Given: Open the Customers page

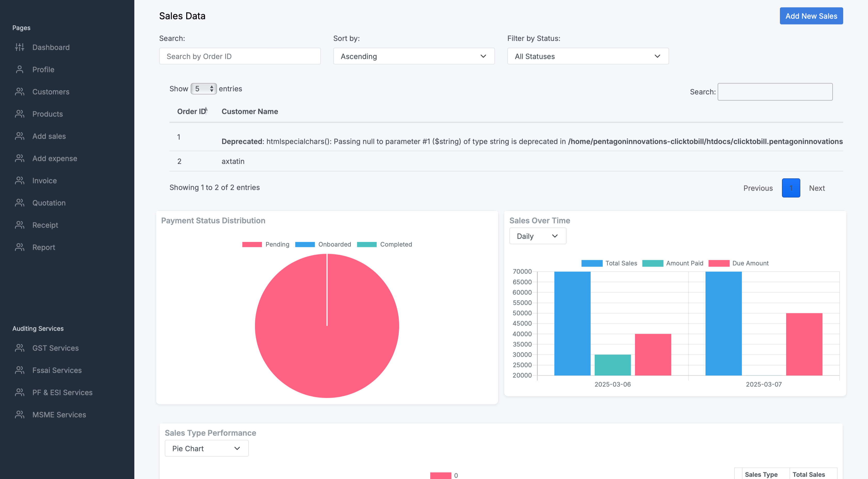Looking at the screenshot, I should pyautogui.click(x=51, y=92).
